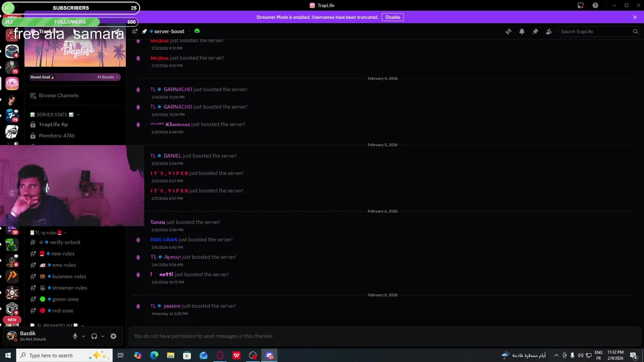Image resolution: width=644 pixels, height=362 pixels.
Task: Click the Bazdik user avatar
Action: pyautogui.click(x=12, y=336)
